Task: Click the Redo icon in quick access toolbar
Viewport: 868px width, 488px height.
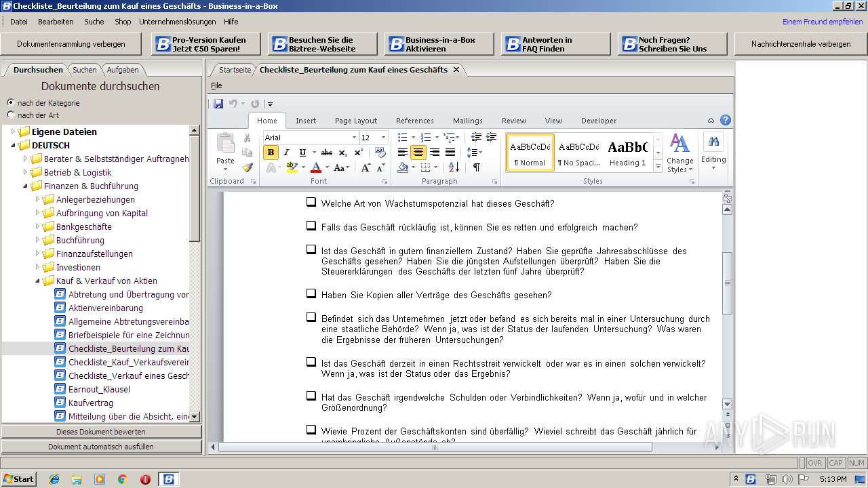Action: coord(255,104)
